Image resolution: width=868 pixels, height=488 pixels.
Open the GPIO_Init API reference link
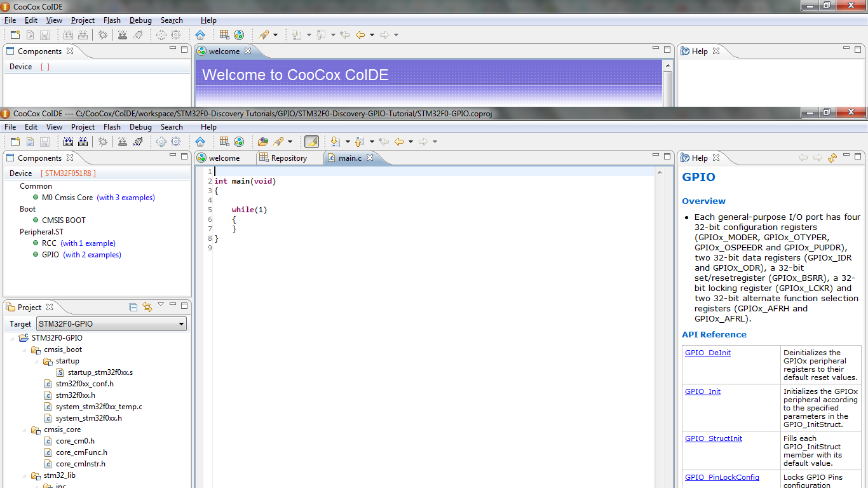pos(702,391)
